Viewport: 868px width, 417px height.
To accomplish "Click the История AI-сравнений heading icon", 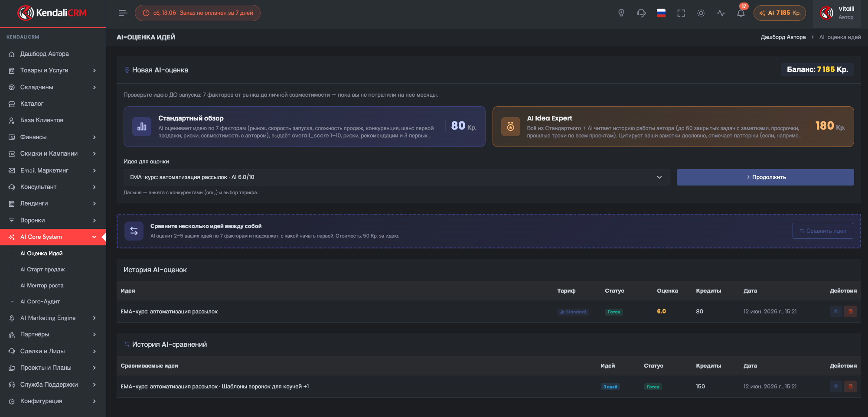I will click(127, 345).
